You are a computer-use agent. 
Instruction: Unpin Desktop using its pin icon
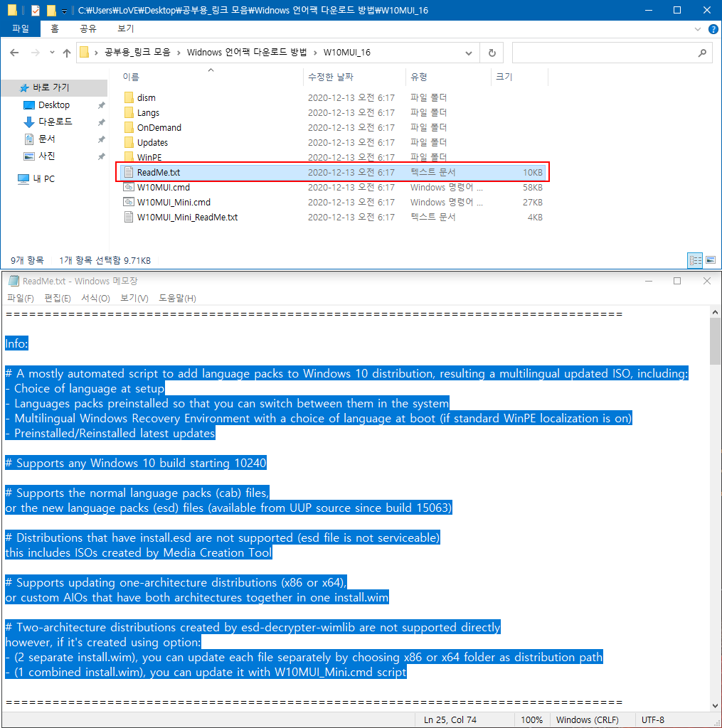[101, 105]
